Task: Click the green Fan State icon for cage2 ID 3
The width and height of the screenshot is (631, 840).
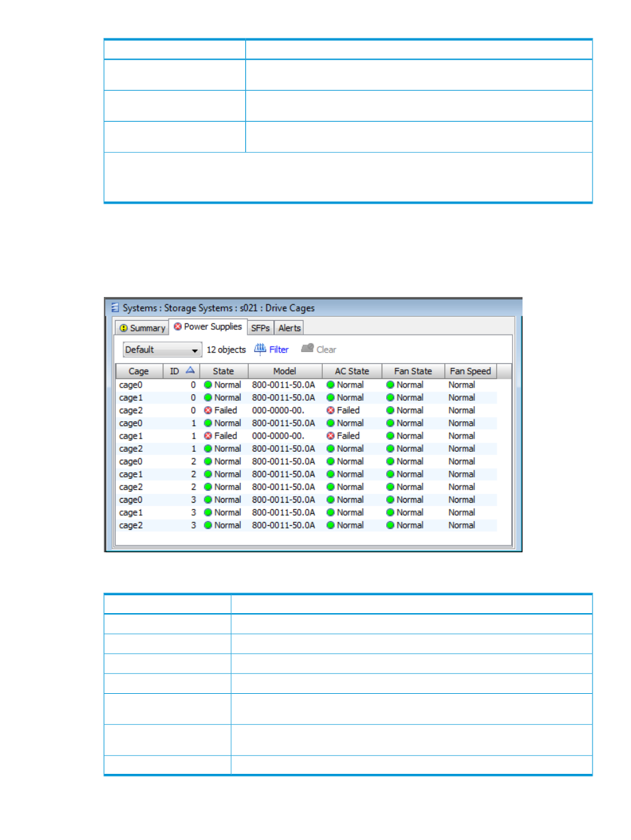Action: (390, 526)
